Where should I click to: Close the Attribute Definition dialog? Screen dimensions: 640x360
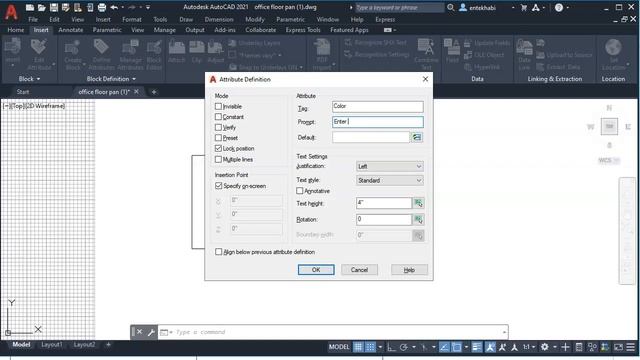click(425, 79)
